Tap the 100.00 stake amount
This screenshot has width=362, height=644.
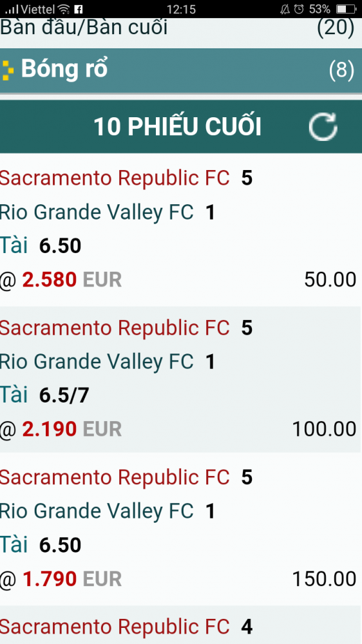(x=324, y=429)
